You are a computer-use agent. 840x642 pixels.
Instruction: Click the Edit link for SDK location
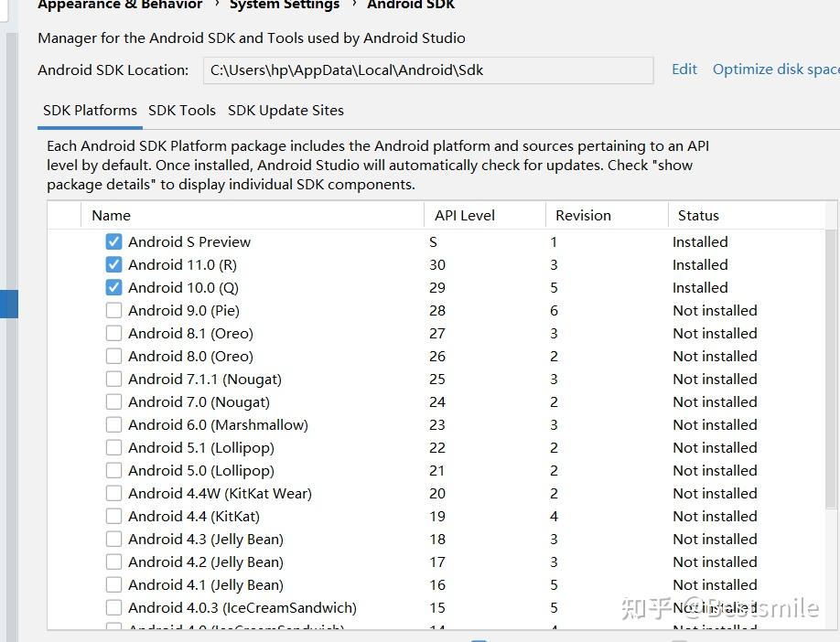(684, 70)
